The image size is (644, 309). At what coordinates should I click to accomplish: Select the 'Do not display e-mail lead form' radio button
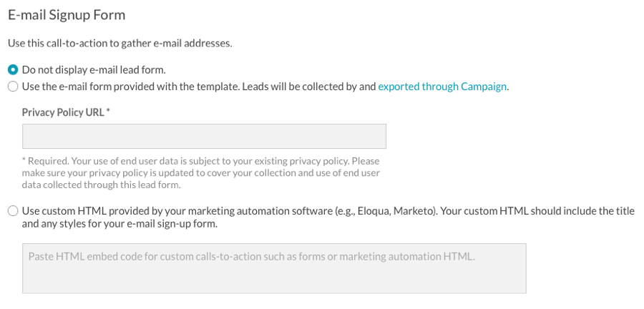13,70
